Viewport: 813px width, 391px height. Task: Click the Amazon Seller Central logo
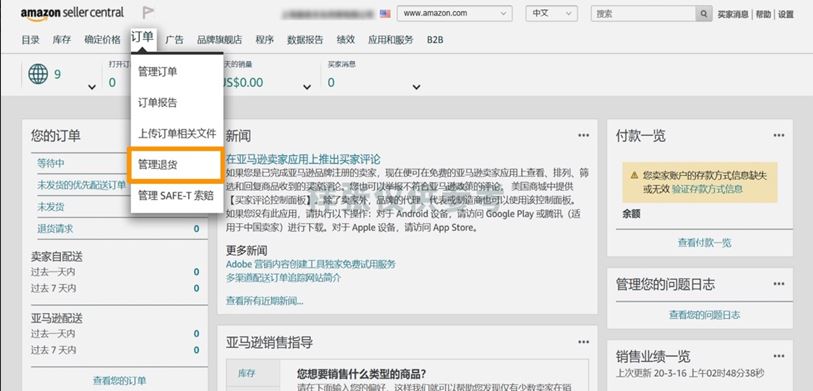tap(72, 13)
